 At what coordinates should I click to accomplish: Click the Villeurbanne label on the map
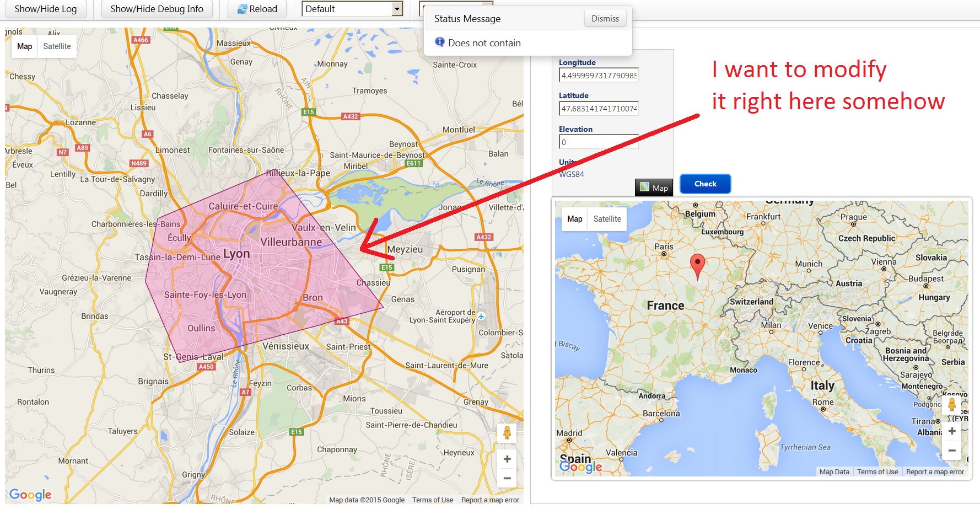click(x=291, y=242)
